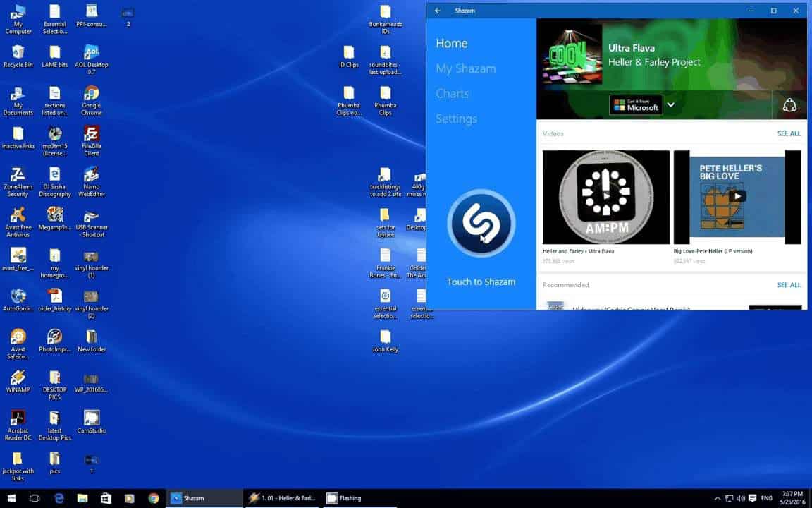Open Google Chrome from the desktop
The image size is (812, 508).
tap(91, 94)
